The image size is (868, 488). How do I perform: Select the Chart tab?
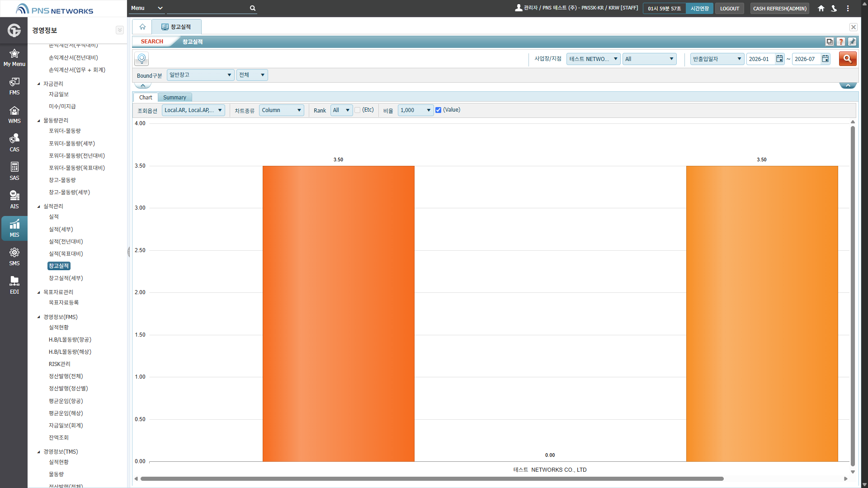146,98
